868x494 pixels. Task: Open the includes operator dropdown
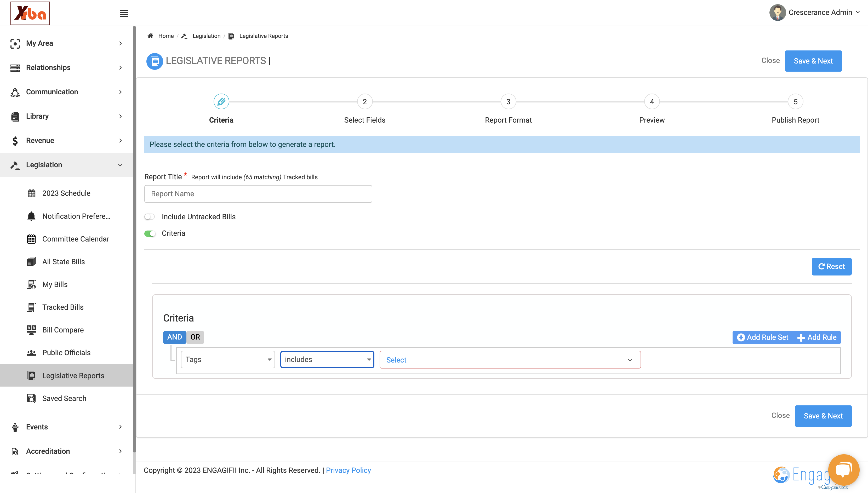327,360
